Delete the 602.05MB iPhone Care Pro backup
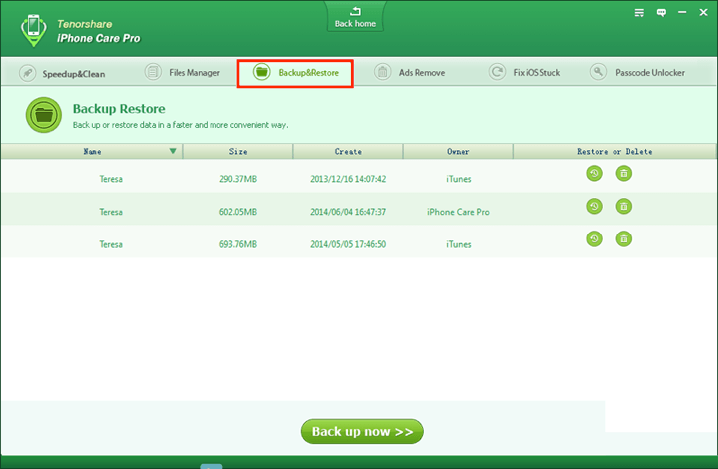Screen dimensions: 718x469 (x=623, y=206)
